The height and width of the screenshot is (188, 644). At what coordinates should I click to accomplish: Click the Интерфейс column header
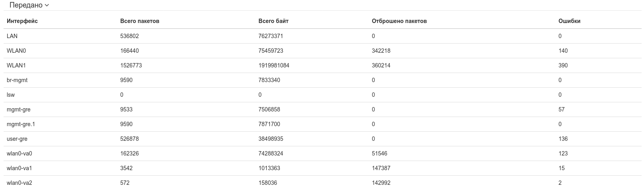(22, 21)
